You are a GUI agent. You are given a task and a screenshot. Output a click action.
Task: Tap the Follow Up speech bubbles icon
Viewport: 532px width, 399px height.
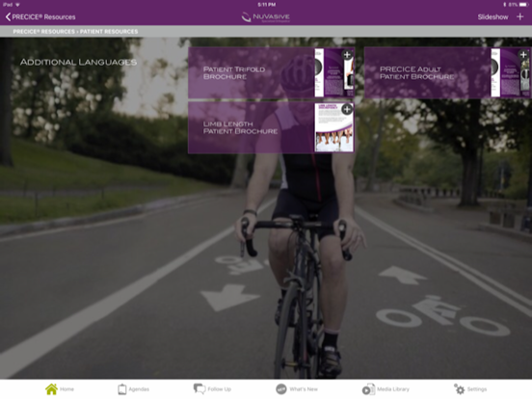[199, 389]
